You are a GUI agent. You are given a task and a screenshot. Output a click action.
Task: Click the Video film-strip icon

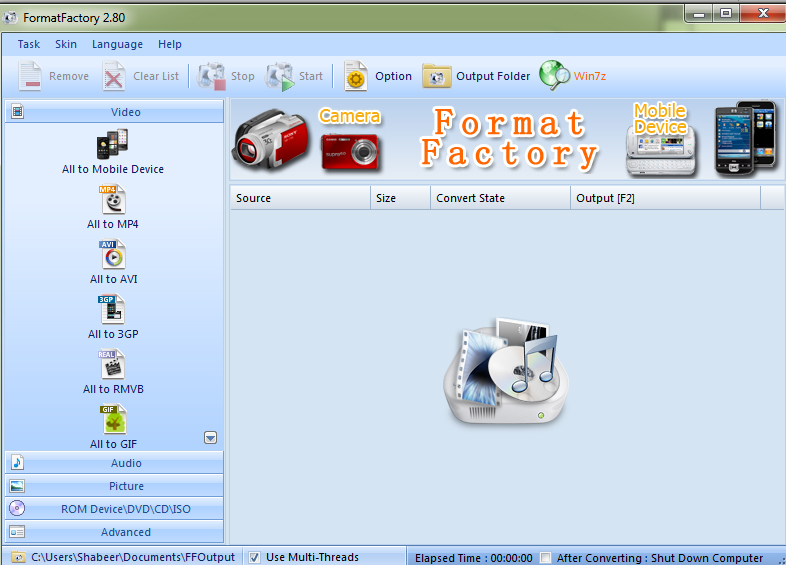pos(18,111)
